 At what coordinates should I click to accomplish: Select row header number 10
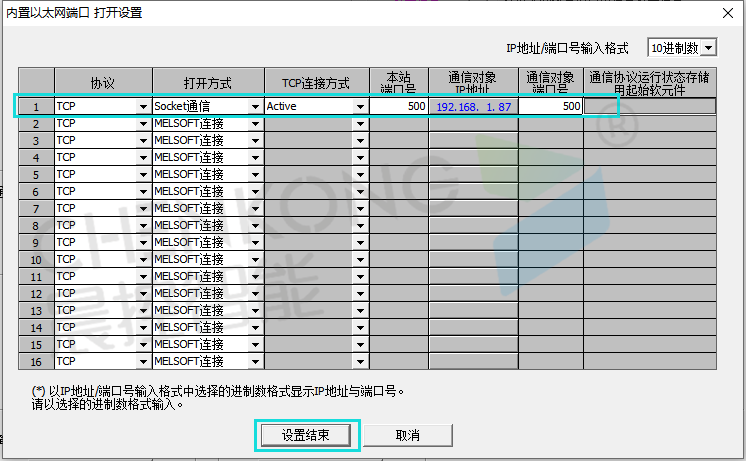[36, 259]
